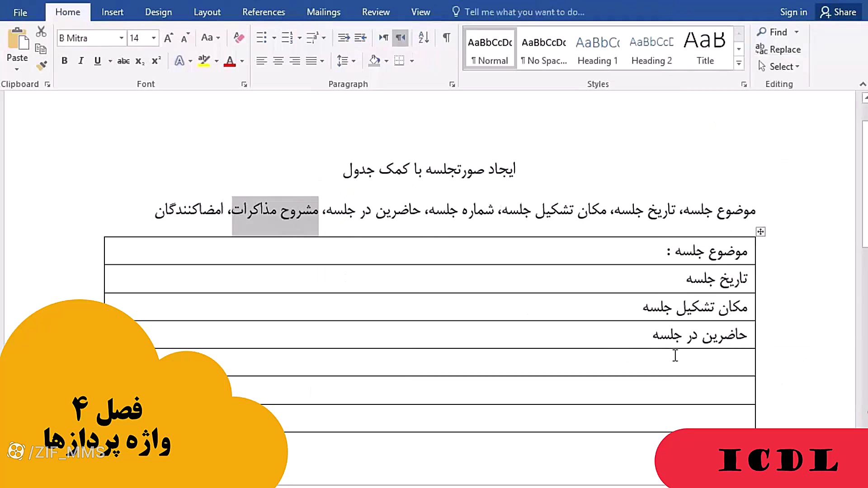Open Find search tool
This screenshot has height=488, width=868.
pyautogui.click(x=772, y=32)
